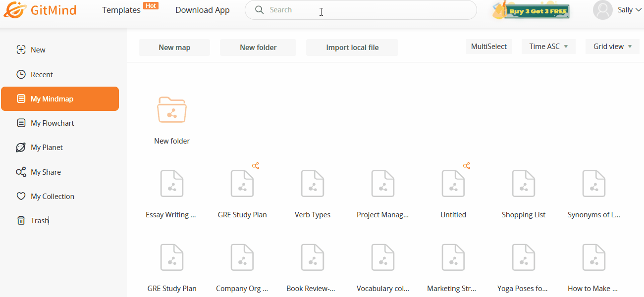Open the Verb Types mindmap file
The width and height of the screenshot is (644, 297).
[313, 184]
